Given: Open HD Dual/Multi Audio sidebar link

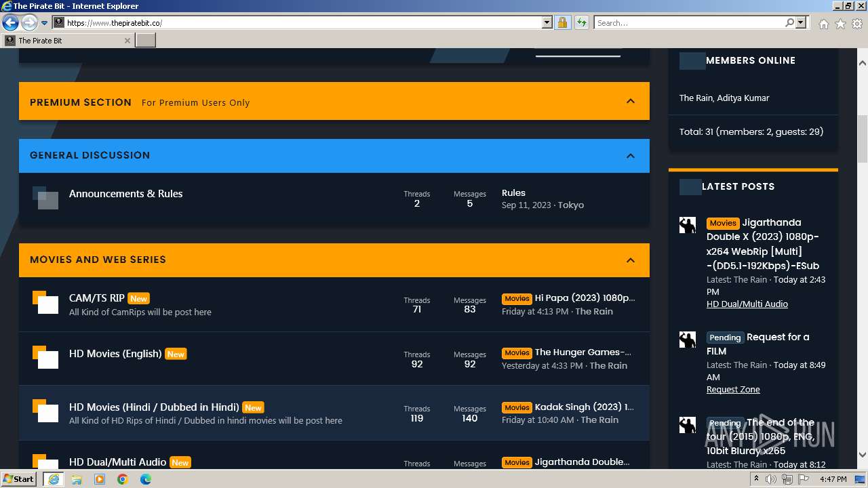Looking at the screenshot, I should click(747, 304).
